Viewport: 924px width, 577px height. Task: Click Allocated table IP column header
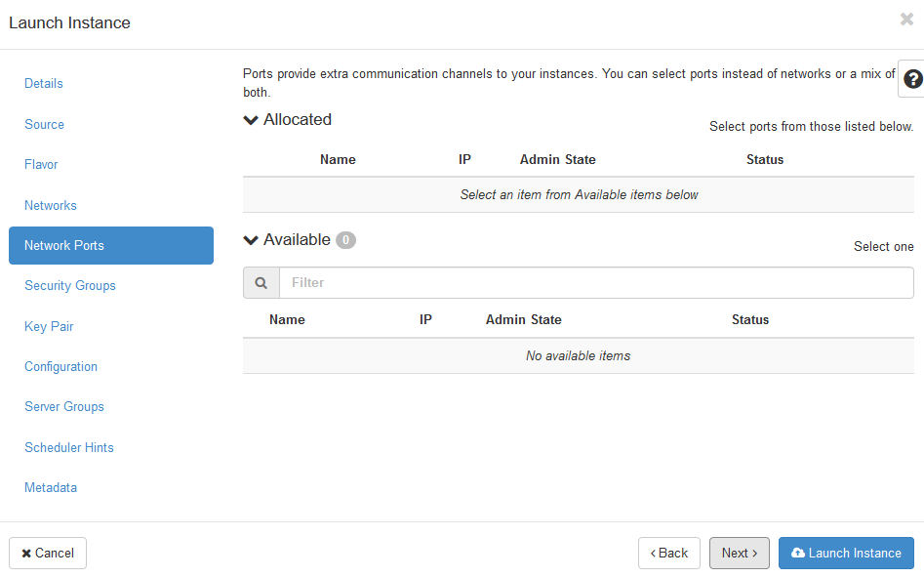(x=465, y=160)
